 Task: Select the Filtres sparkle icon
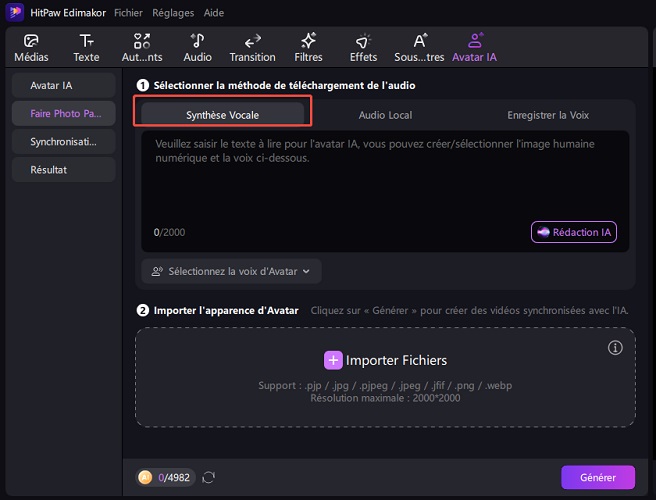coord(308,41)
